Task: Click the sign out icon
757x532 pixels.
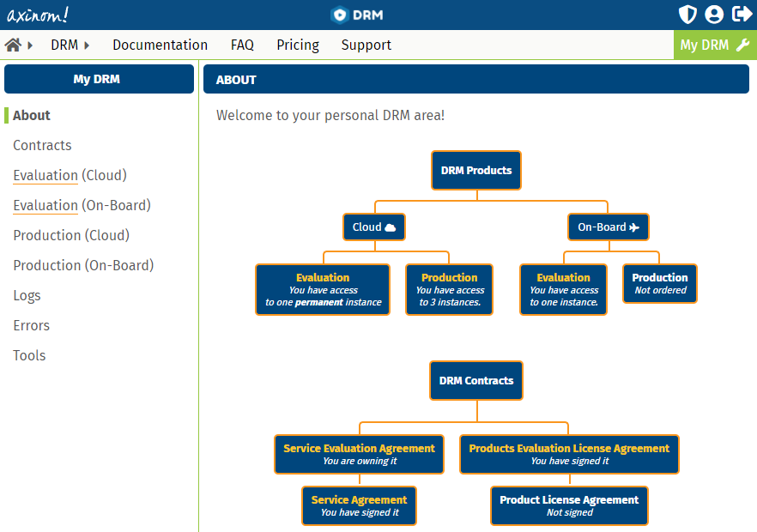Action: pyautogui.click(x=742, y=14)
